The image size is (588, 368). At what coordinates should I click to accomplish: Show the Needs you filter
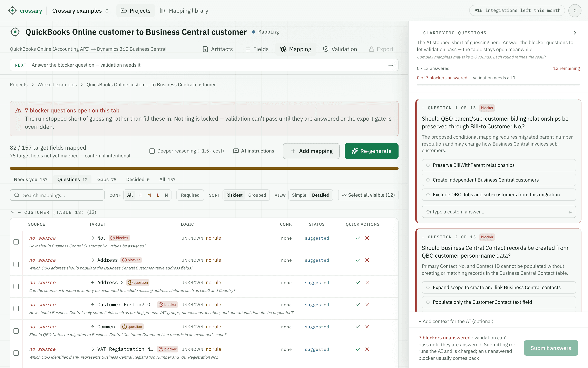(x=31, y=180)
